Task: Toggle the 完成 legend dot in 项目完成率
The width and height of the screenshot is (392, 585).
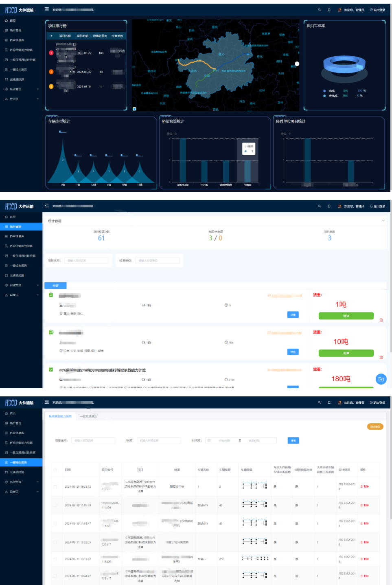Action: 324,91
